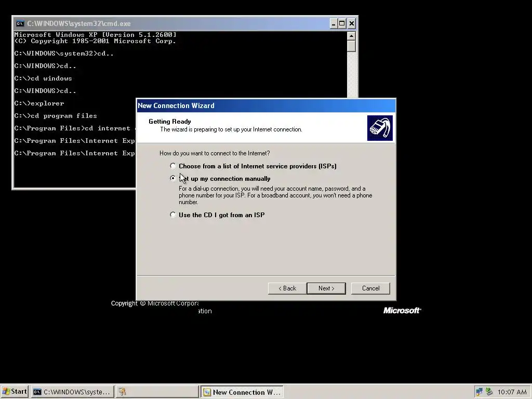Click the Copyright 1985-2001 Microsoft Corp. line
The height and width of the screenshot is (399, 532).
point(95,41)
